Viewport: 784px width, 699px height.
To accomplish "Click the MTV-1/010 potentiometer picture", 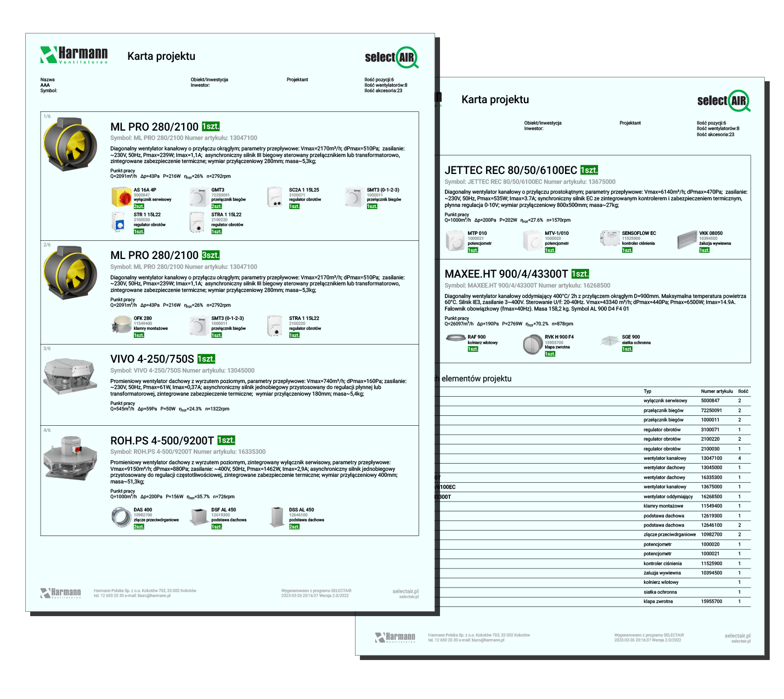I will pyautogui.click(x=532, y=240).
